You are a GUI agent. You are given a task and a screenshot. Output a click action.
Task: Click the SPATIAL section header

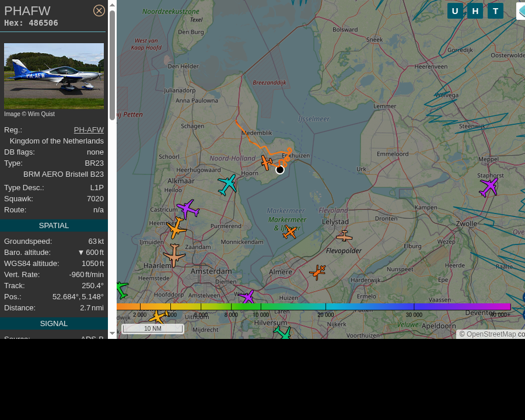pyautogui.click(x=54, y=225)
